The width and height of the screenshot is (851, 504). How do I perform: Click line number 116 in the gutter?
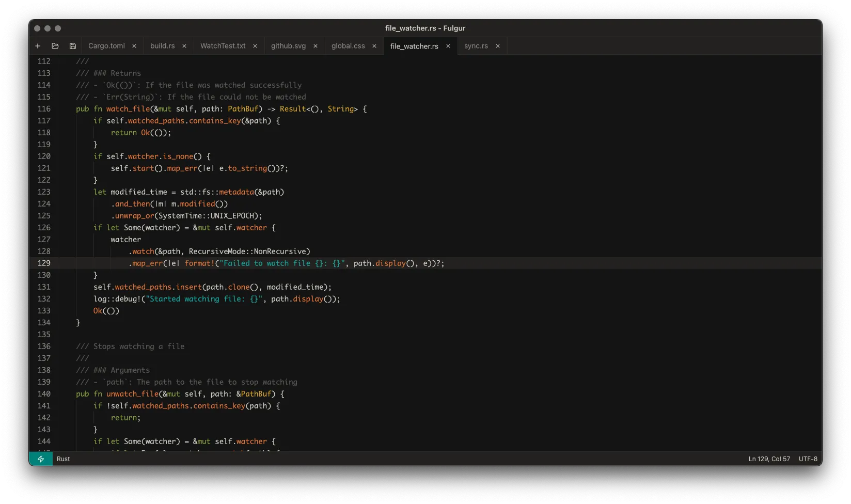point(44,109)
